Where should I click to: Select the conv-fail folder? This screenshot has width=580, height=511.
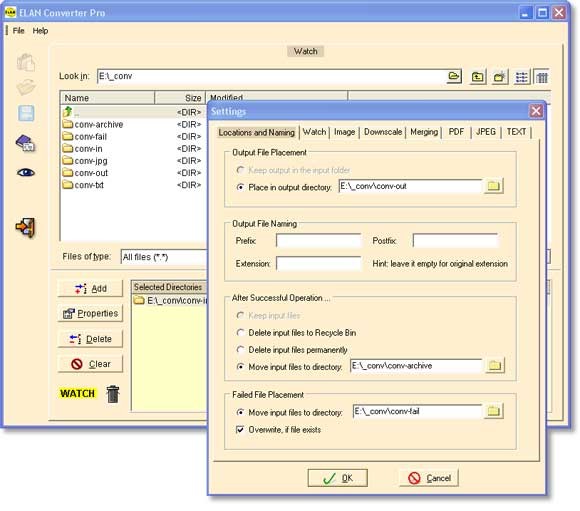tap(85, 137)
